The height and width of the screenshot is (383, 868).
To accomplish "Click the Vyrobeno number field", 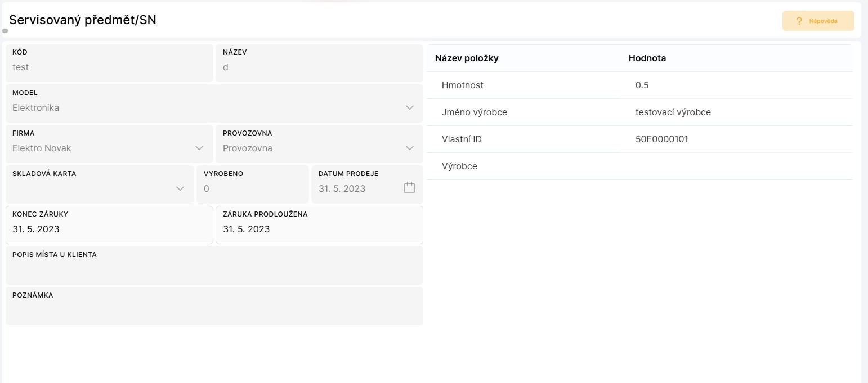I will [252, 189].
